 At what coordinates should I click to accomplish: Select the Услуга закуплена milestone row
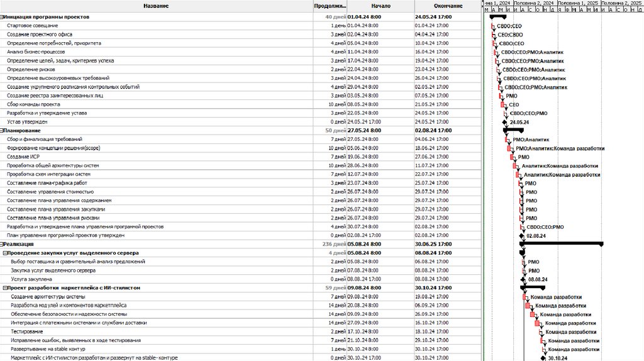[31, 279]
